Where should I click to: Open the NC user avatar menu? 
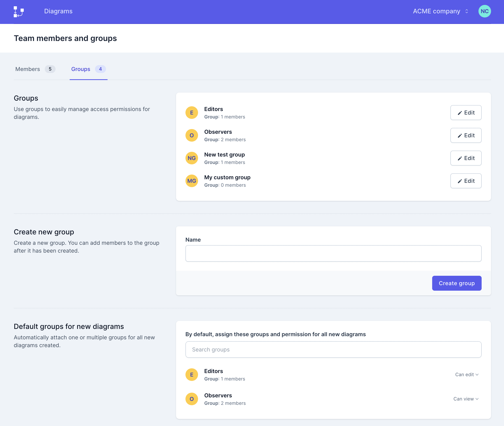pos(484,11)
